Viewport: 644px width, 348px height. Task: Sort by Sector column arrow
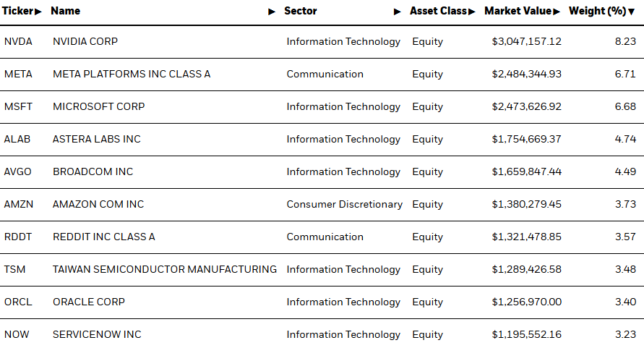tap(397, 12)
